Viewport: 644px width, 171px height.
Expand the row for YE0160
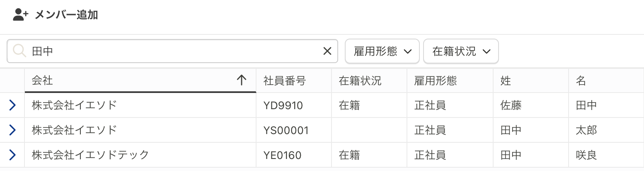[x=12, y=155]
